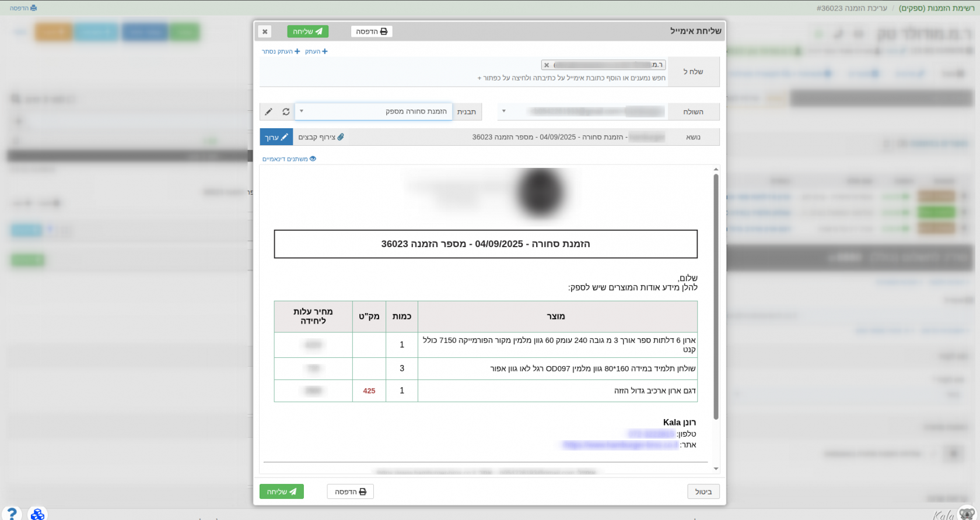Click the bottom הדפסה print button

coord(350,491)
